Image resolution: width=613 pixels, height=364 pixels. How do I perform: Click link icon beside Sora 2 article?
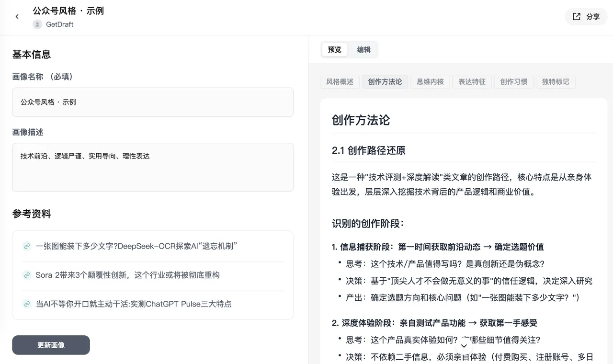click(x=27, y=275)
